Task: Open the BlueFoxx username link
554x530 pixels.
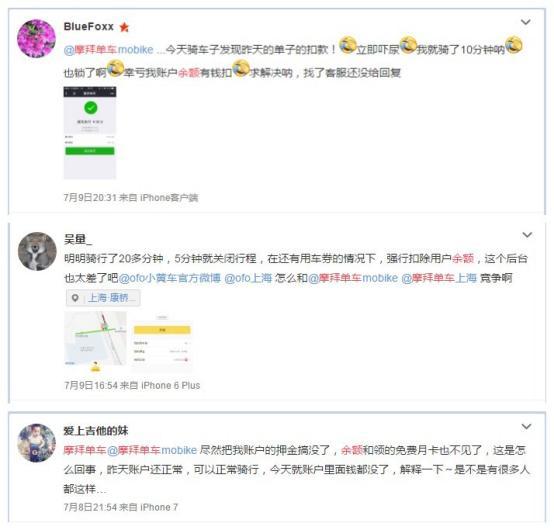Action: (x=89, y=26)
